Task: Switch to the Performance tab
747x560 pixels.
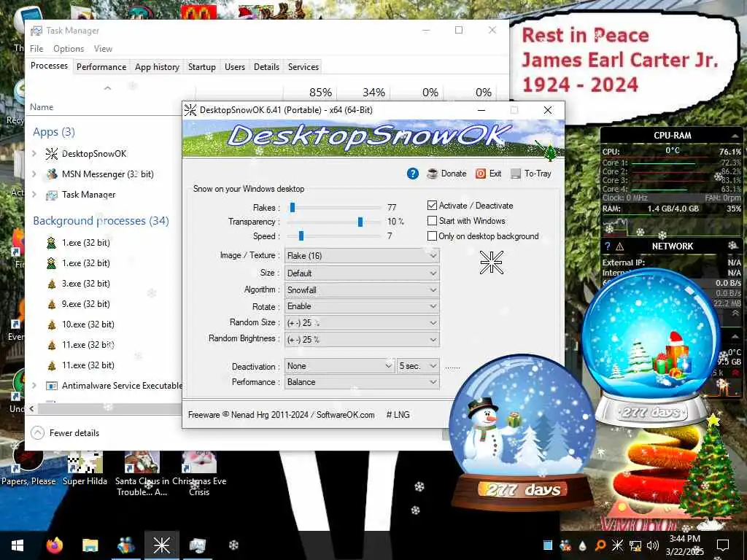Action: pos(101,67)
